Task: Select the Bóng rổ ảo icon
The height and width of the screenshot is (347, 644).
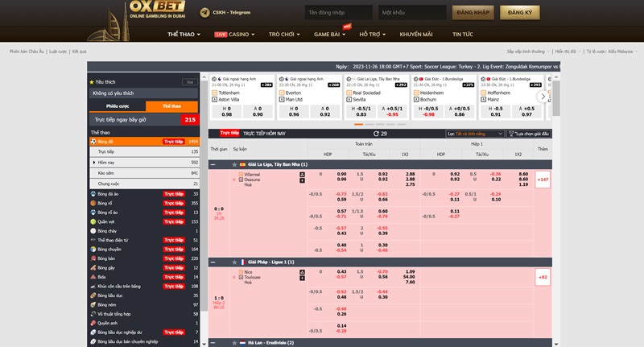Action: click(93, 213)
